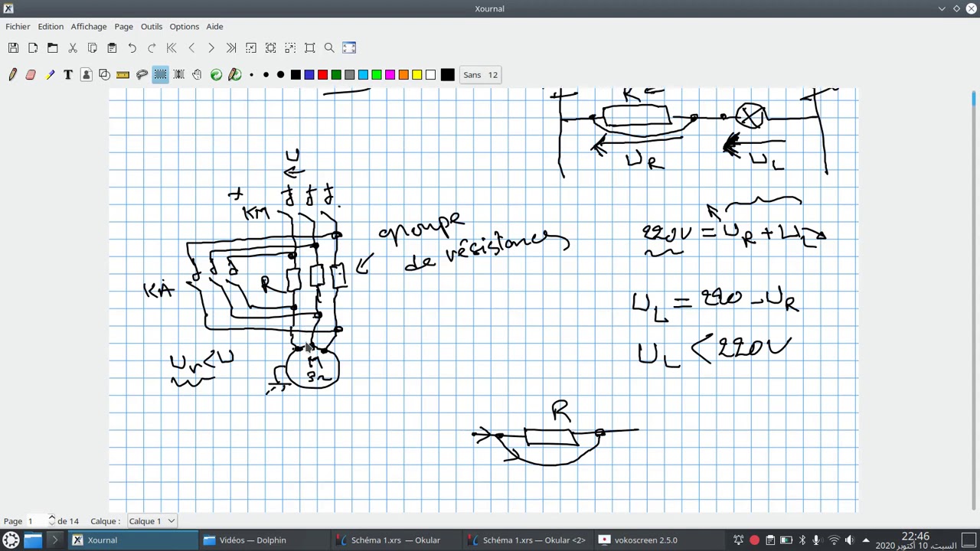The image size is (980, 551).
Task: Create a new file with toolbar icon
Action: (33, 48)
